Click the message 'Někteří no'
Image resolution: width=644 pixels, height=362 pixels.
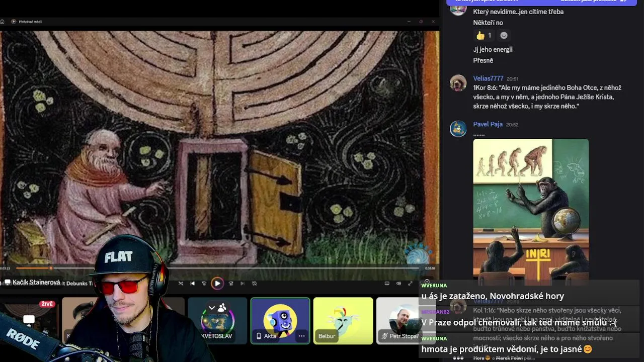488,23
